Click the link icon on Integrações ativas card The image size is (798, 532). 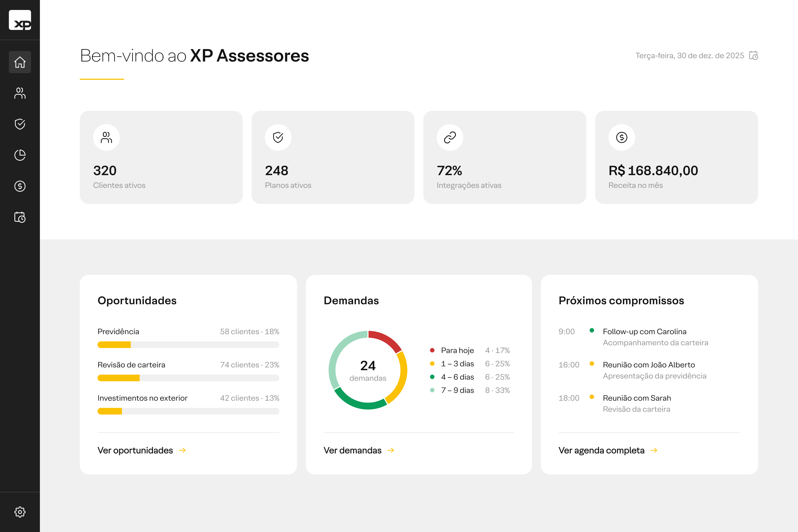click(450, 137)
